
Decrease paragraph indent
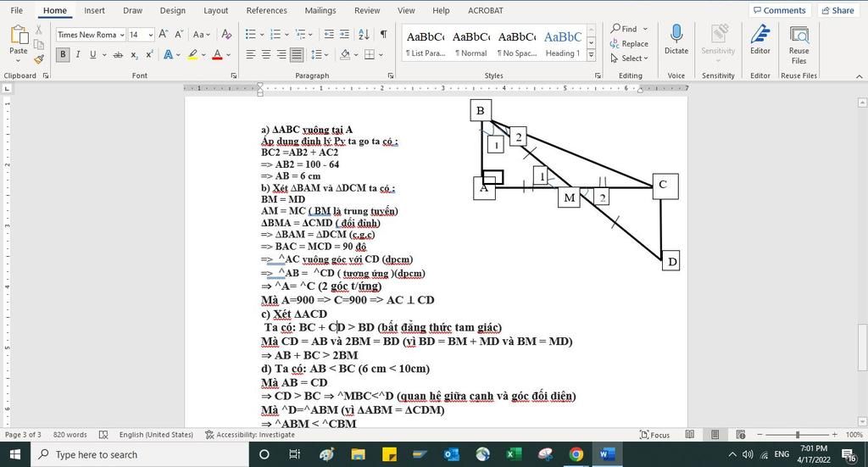point(329,34)
